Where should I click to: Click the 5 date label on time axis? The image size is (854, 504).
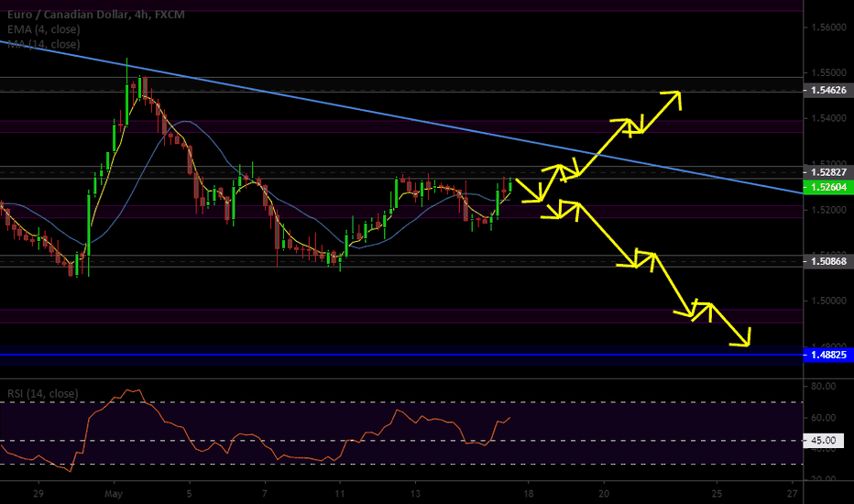pyautogui.click(x=190, y=494)
